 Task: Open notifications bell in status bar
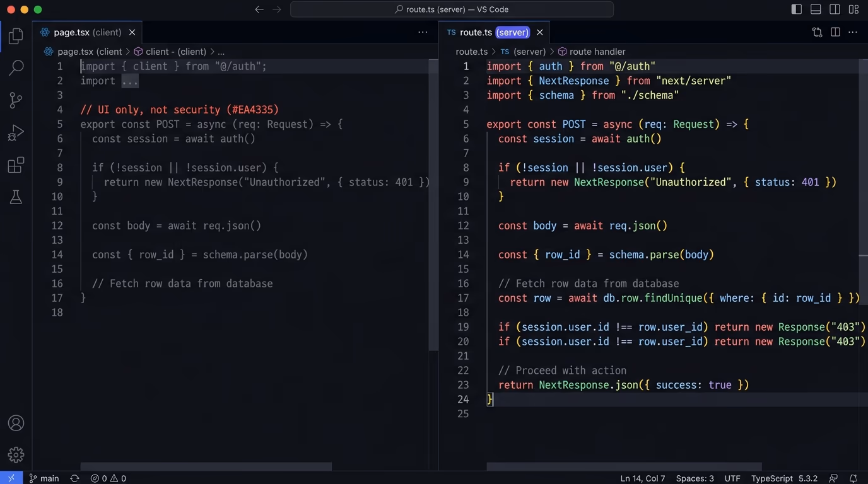(853, 478)
